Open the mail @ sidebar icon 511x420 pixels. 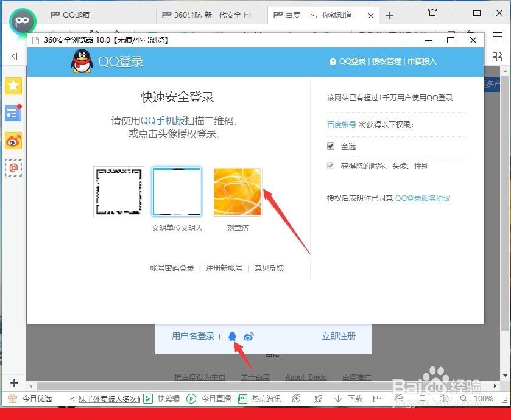13,168
